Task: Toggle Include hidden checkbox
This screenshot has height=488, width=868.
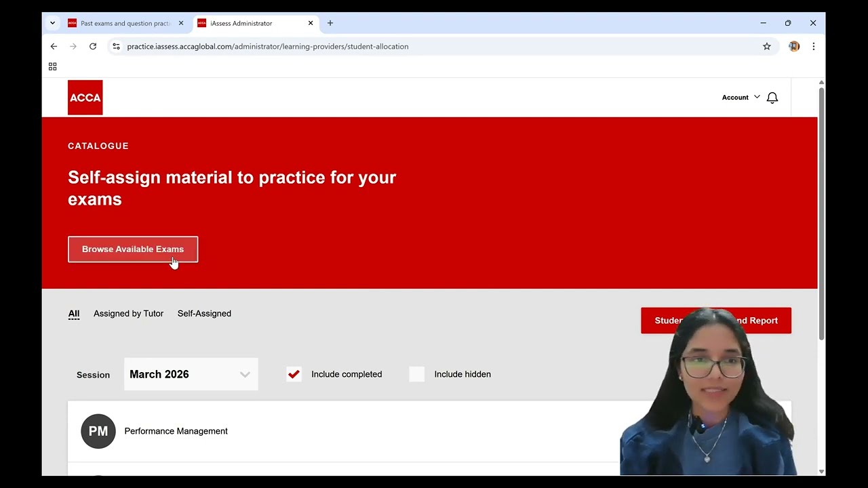Action: (417, 374)
